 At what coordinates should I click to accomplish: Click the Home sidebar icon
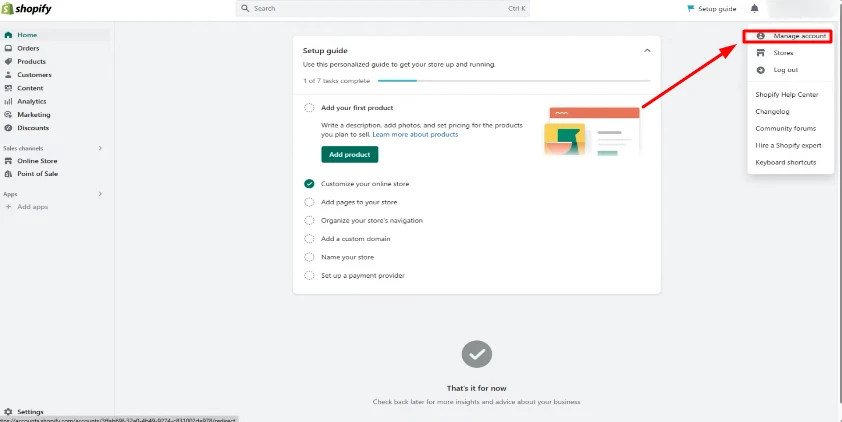click(8, 35)
